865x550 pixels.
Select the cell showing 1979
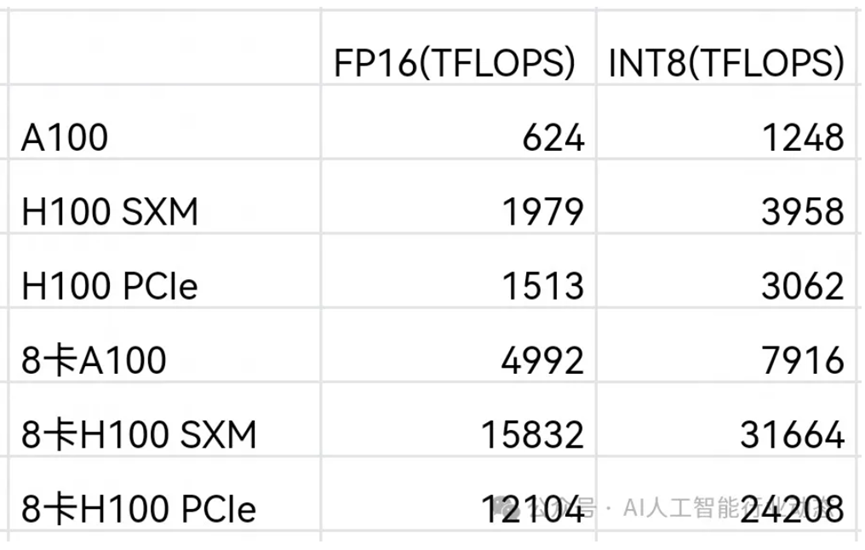[540, 212]
